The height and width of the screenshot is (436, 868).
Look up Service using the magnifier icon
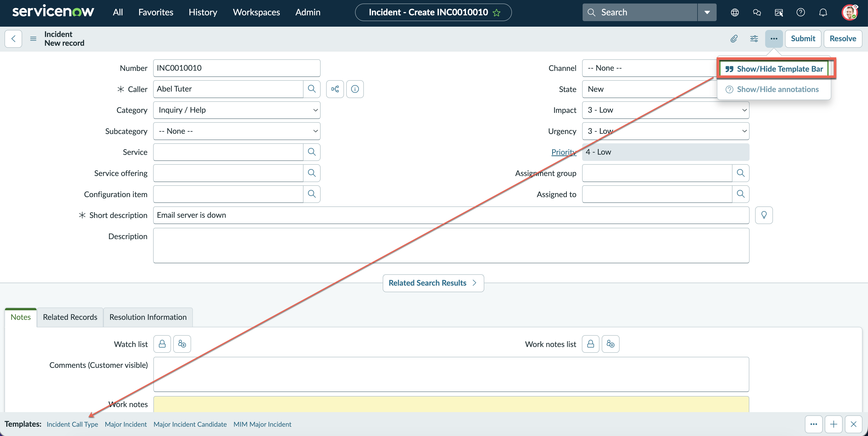(x=312, y=152)
